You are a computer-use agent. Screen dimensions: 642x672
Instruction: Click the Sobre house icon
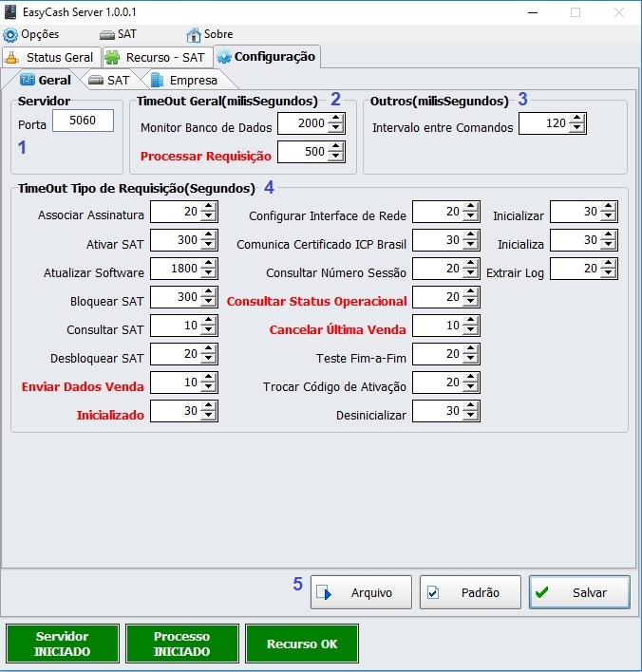(195, 34)
